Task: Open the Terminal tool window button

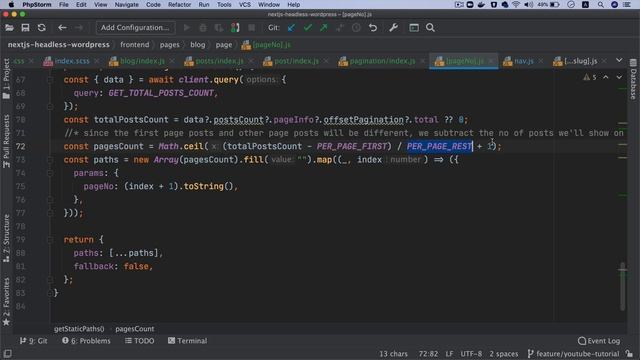Action: point(187,341)
